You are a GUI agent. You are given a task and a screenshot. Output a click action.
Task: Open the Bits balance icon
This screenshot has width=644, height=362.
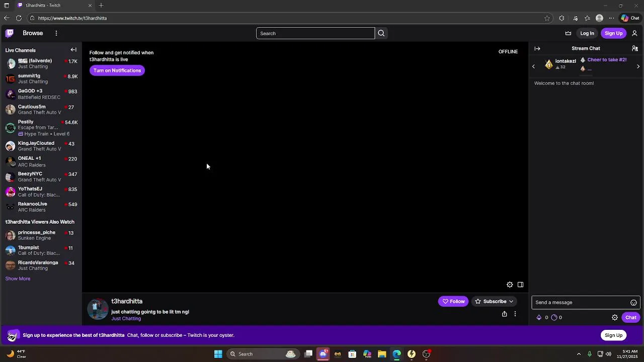coord(539,318)
